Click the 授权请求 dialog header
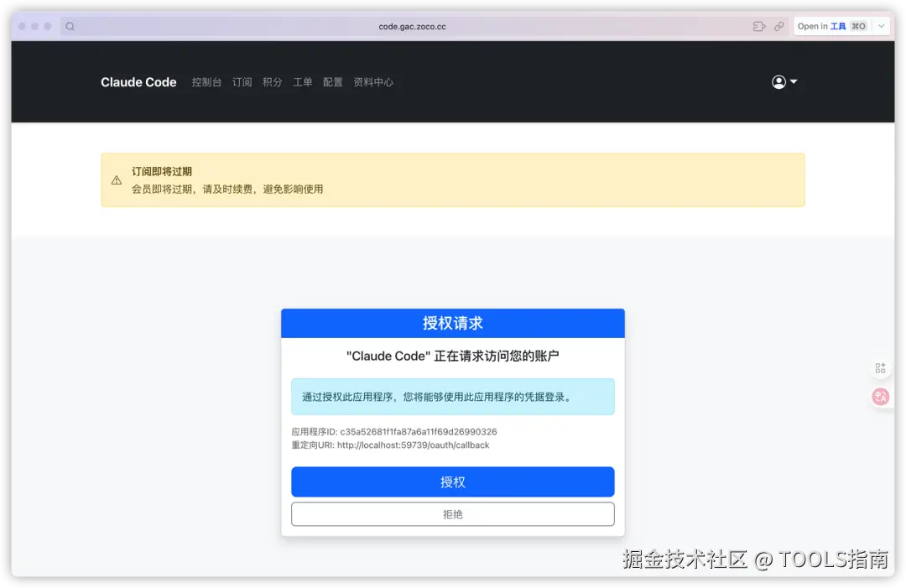Viewport: 906px width, 588px height. (452, 324)
